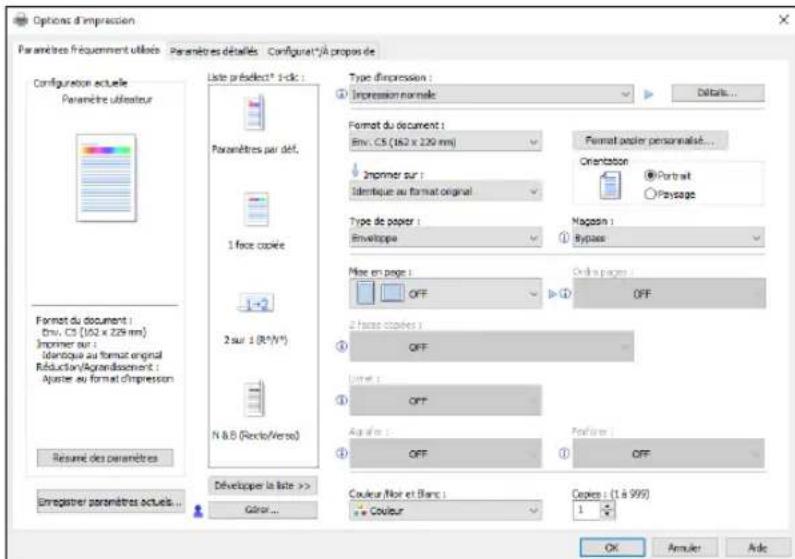
Task: Open the Imprimer sur dropdown
Action: 445,192
